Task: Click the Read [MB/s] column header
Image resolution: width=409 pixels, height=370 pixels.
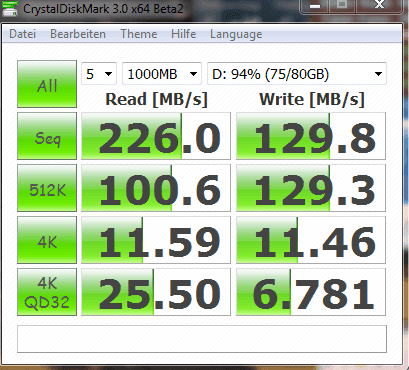Action: pyautogui.click(x=156, y=99)
